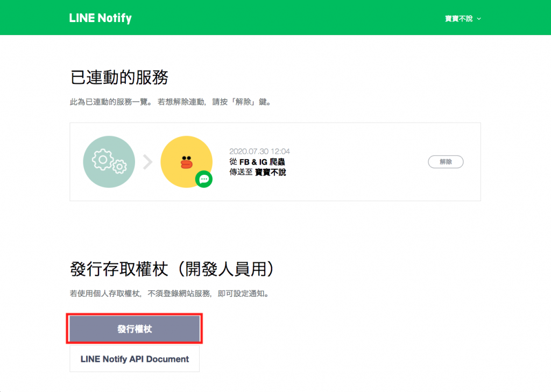
Task: Click the connected services description text
Action: (171, 102)
